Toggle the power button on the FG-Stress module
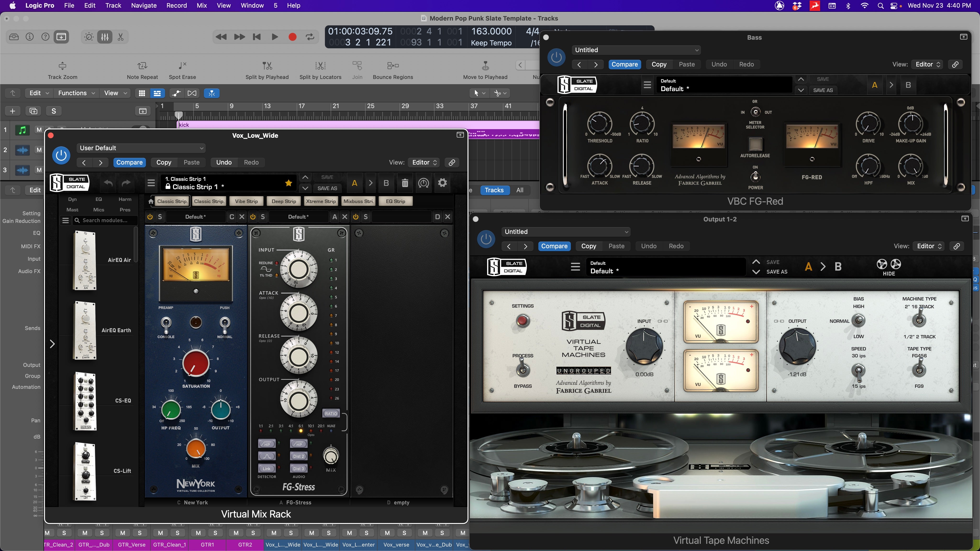Viewport: 980px width, 551px height. pyautogui.click(x=253, y=216)
